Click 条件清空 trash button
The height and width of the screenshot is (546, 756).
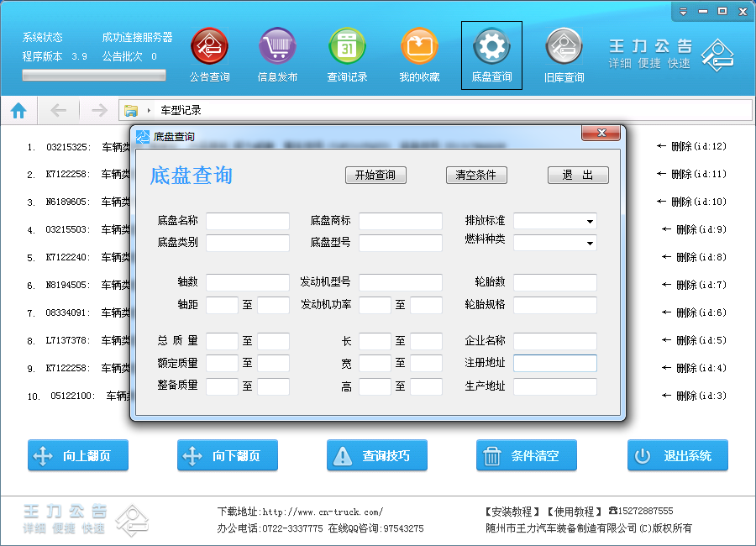pos(527,454)
